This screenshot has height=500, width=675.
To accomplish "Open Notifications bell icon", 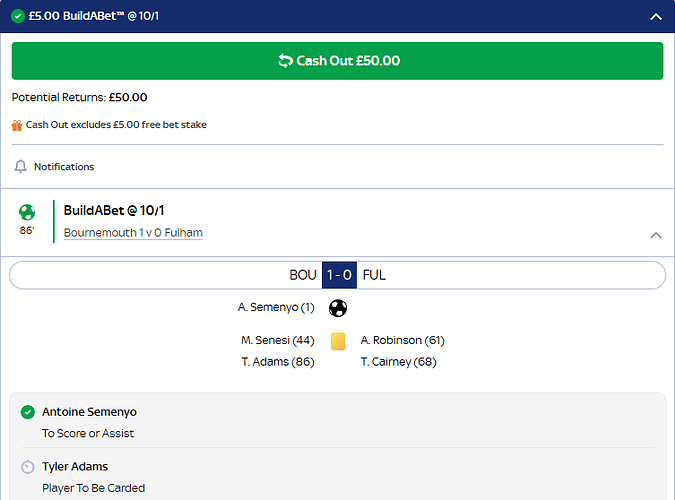I will coord(20,166).
